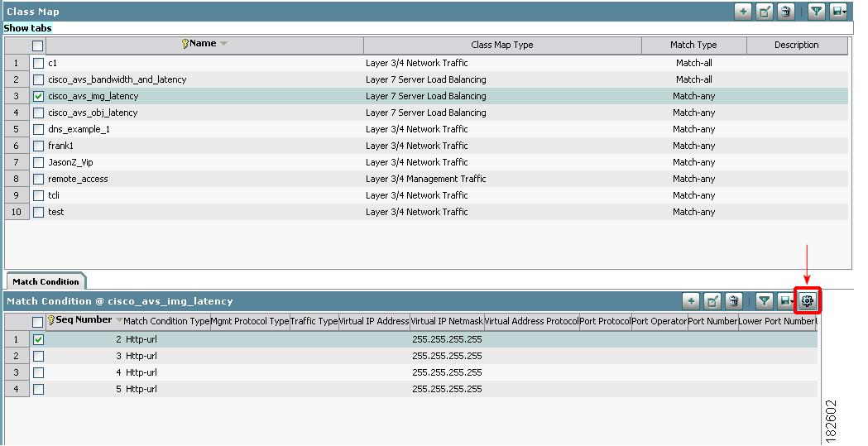Image resolution: width=868 pixels, height=446 pixels.
Task: Uncheck the Seq Number 2 row checkbox
Action: coord(38,340)
